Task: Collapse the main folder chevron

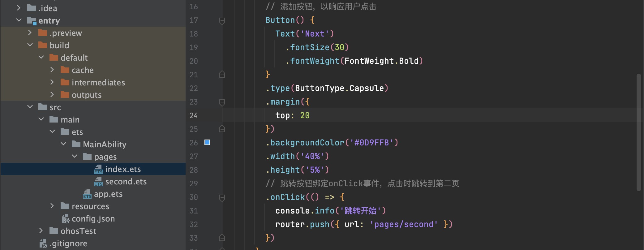Action: pos(41,119)
